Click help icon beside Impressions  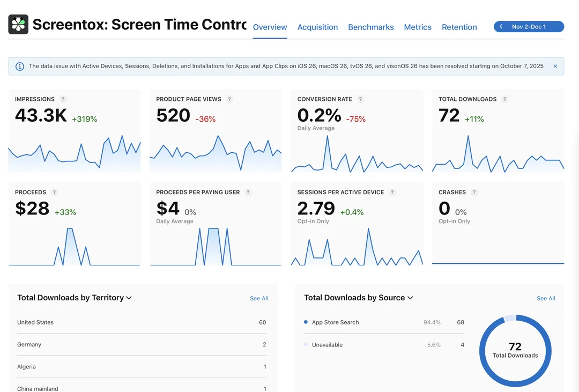pos(63,99)
